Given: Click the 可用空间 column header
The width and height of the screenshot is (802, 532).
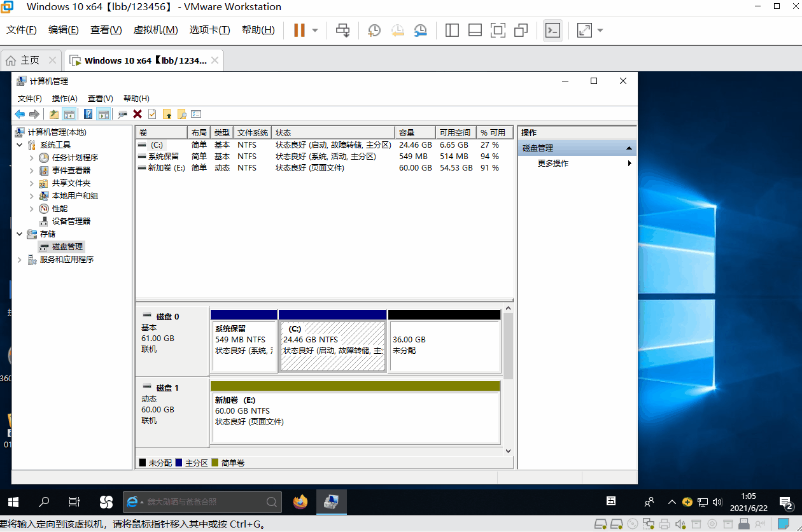Looking at the screenshot, I should point(455,133).
